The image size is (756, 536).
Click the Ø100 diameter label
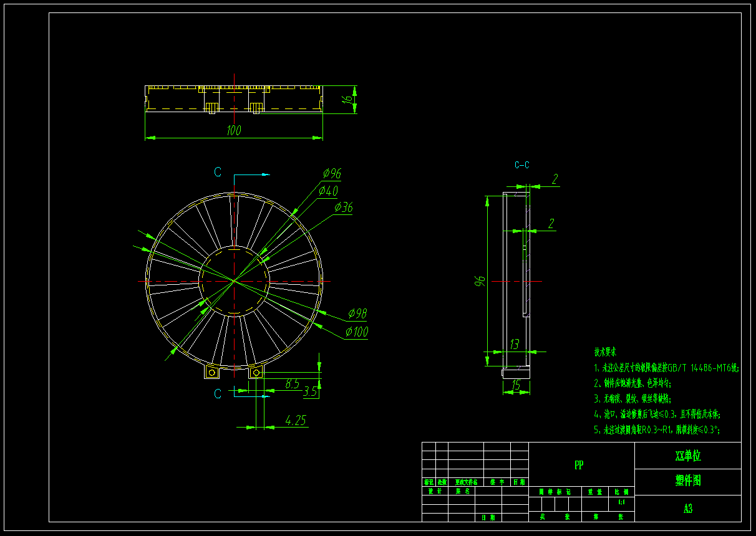[356, 332]
